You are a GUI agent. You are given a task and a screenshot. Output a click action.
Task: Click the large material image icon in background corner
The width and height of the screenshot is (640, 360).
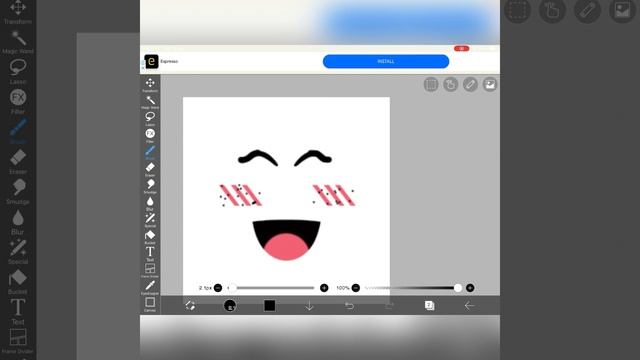(x=622, y=10)
